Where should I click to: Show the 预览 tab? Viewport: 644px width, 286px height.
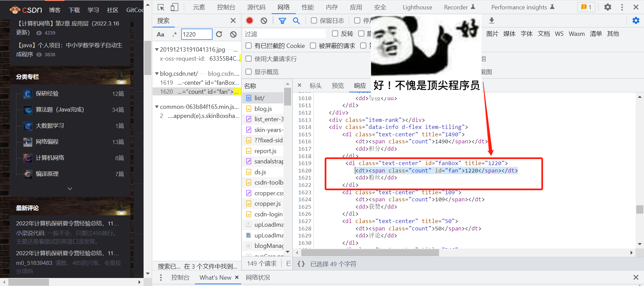(338, 86)
